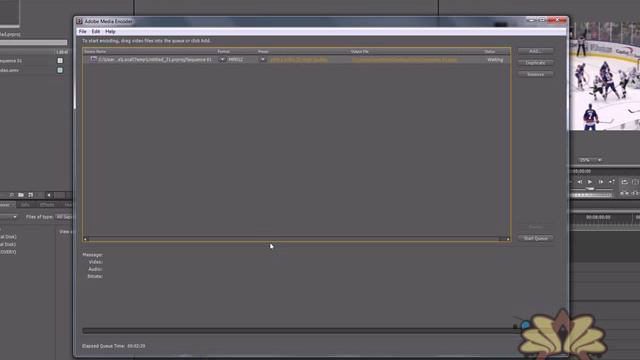Click the Output File column header
640x360 pixels.
[x=360, y=51]
